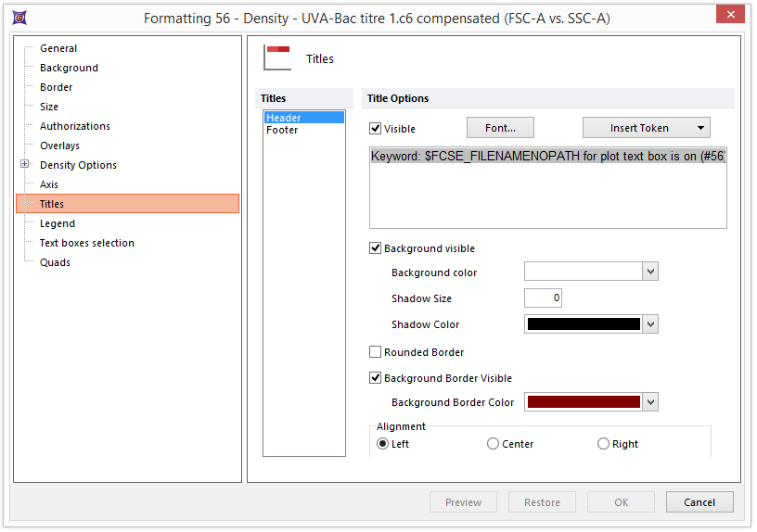Go to the Axis settings category

49,184
